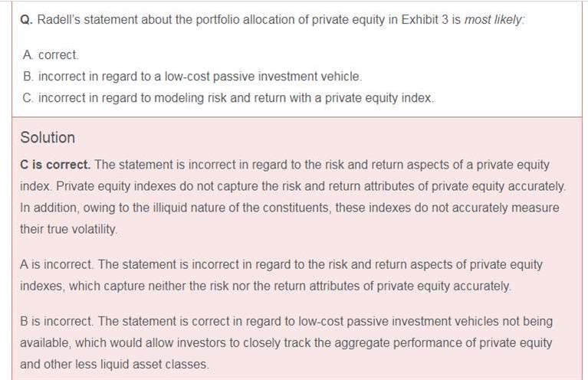This screenshot has height=380, width=588.
Task: Click the "B." option letter
Action: pyautogui.click(x=26, y=77)
